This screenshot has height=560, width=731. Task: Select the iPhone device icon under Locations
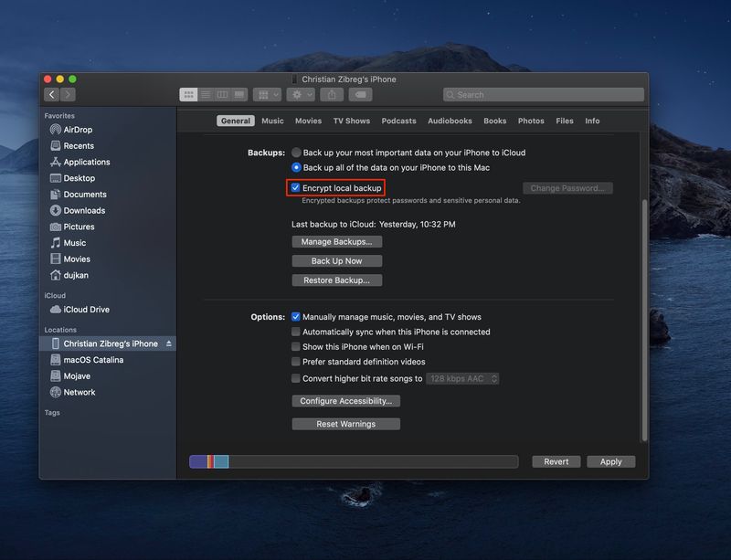point(56,343)
